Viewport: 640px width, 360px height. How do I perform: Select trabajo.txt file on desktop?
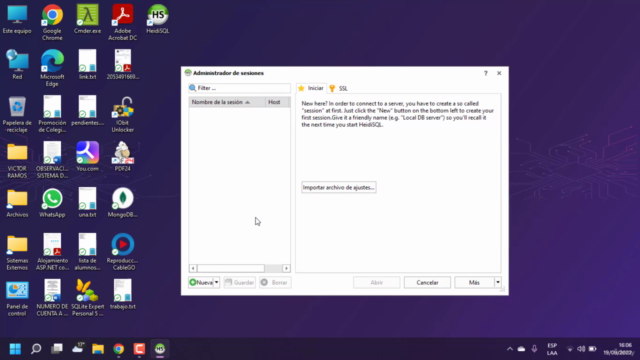[122, 295]
